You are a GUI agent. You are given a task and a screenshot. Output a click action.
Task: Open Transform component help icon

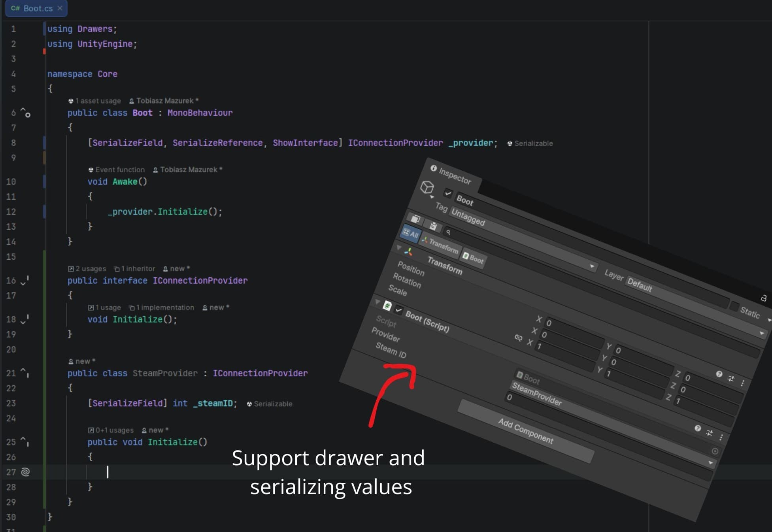(x=719, y=374)
